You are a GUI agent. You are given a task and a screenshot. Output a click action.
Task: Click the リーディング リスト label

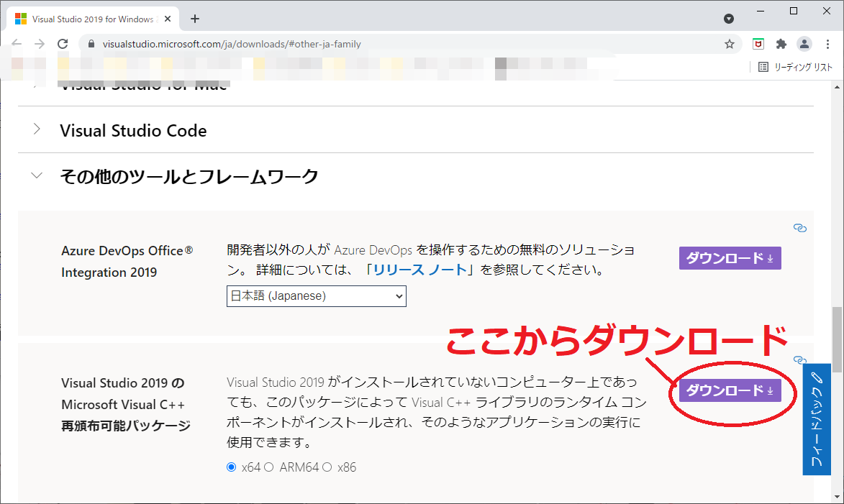click(803, 67)
